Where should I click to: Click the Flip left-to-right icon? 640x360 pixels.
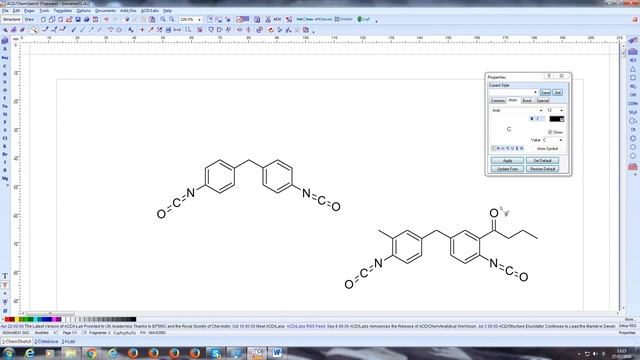coord(240,30)
